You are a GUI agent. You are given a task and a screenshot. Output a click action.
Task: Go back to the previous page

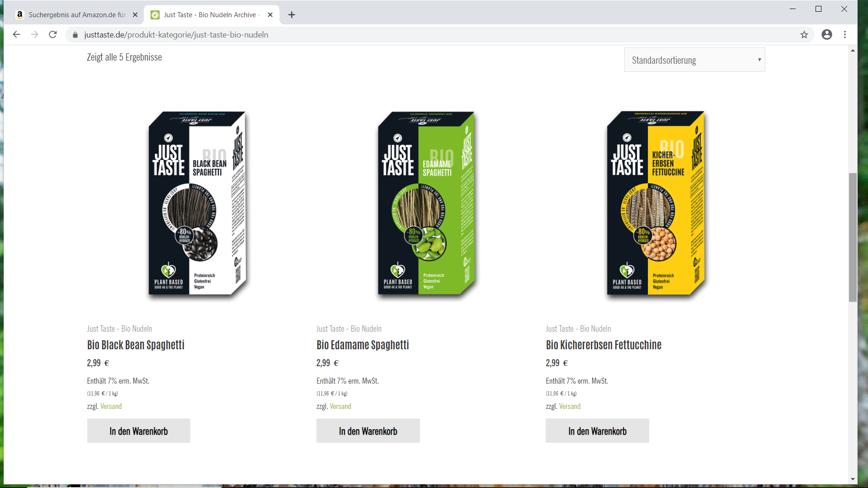pyautogui.click(x=16, y=35)
